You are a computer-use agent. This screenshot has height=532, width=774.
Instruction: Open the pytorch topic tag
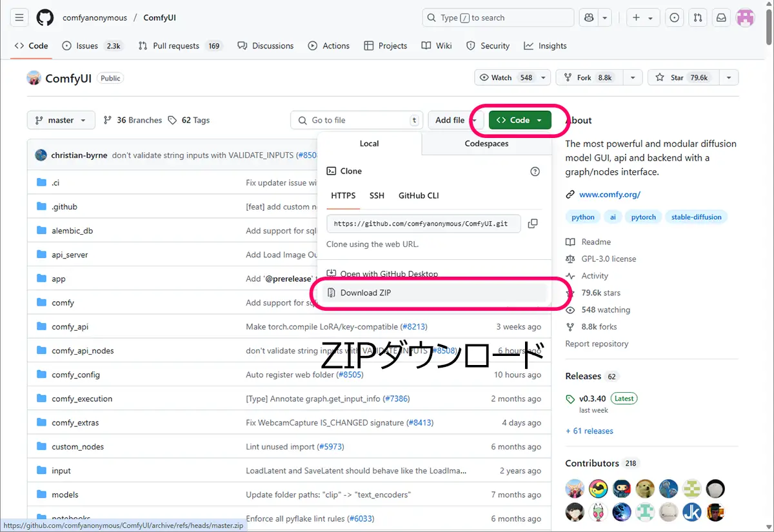pos(644,217)
